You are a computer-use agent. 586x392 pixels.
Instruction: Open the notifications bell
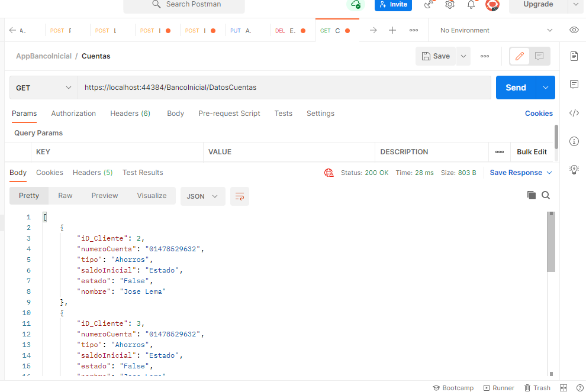point(471,5)
